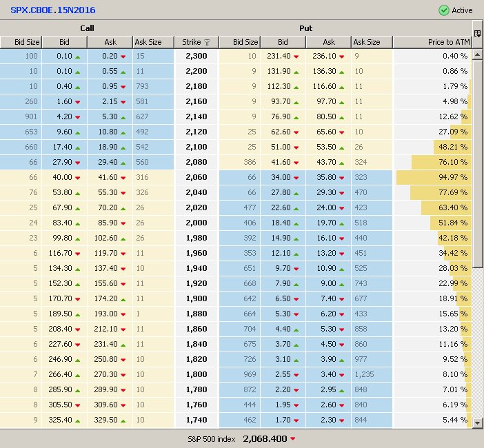The width and height of the screenshot is (484, 448).
Task: Click red down arrow beside S&P 500 index value
Action: click(x=292, y=438)
